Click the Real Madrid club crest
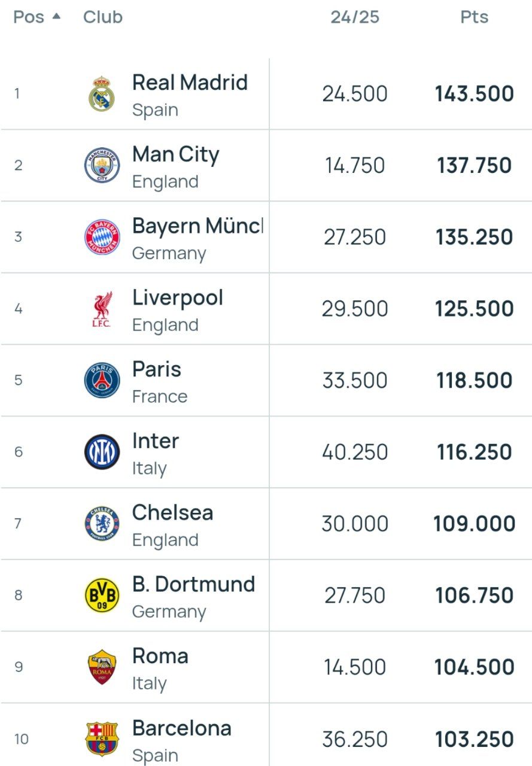Viewport: 532px width, 766px height. (102, 94)
